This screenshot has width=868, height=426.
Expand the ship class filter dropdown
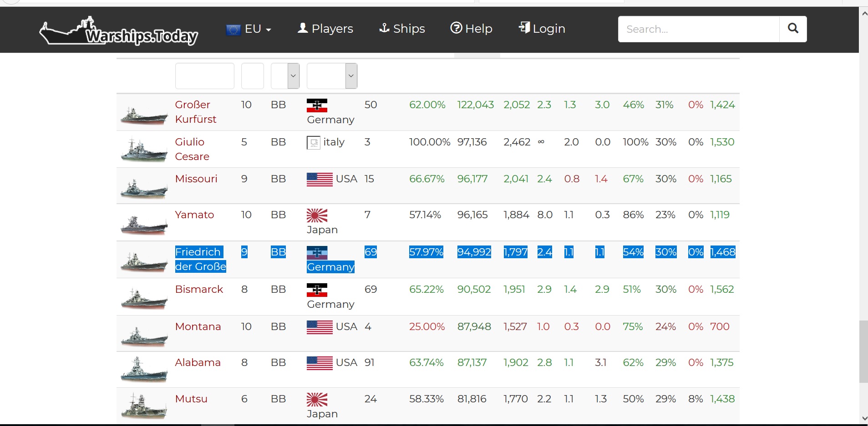pos(285,76)
